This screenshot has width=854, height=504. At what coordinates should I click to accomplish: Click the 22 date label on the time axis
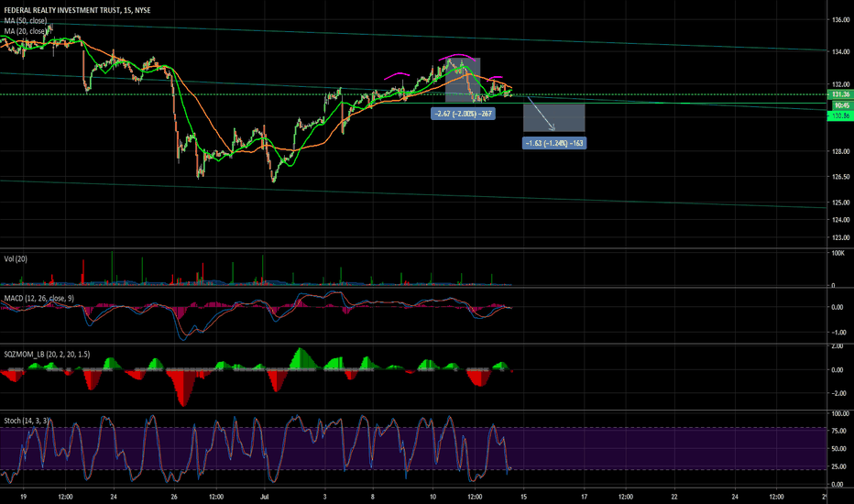point(674,497)
